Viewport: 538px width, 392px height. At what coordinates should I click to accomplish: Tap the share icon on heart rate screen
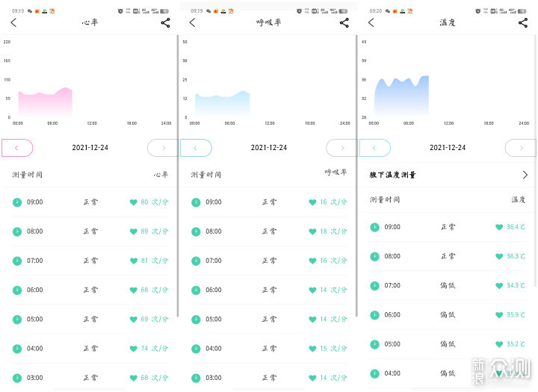(165, 23)
